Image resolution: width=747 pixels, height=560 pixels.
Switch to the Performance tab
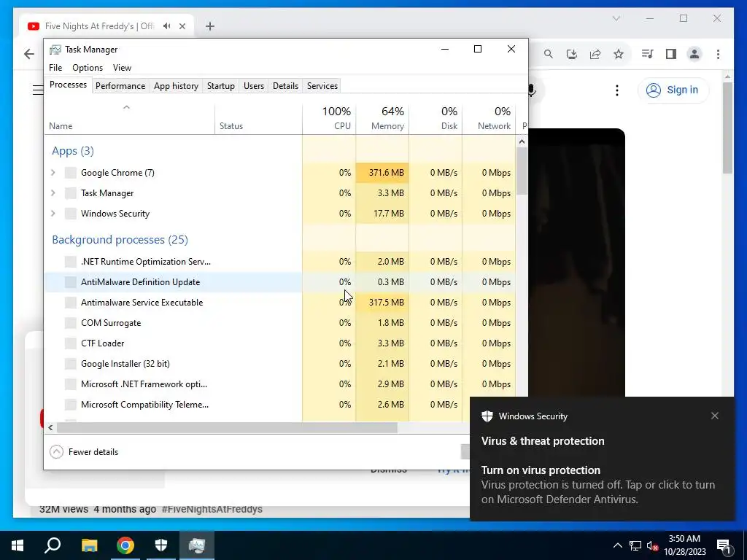(x=120, y=86)
